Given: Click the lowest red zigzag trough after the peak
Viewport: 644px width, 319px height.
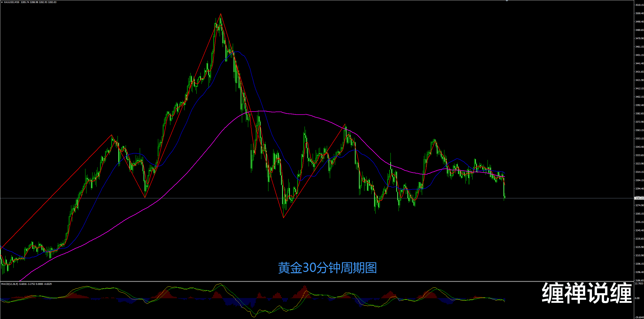Looking at the screenshot, I should pyautogui.click(x=284, y=218).
